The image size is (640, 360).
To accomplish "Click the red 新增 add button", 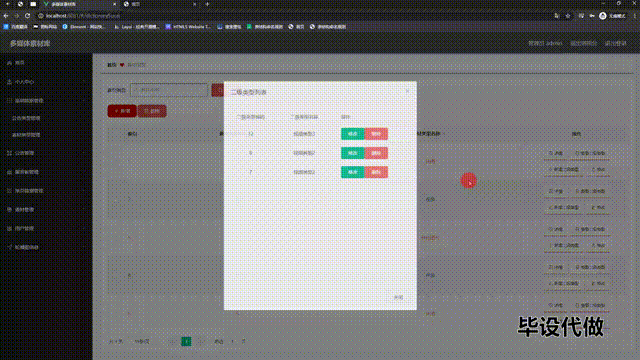I will coord(122,111).
